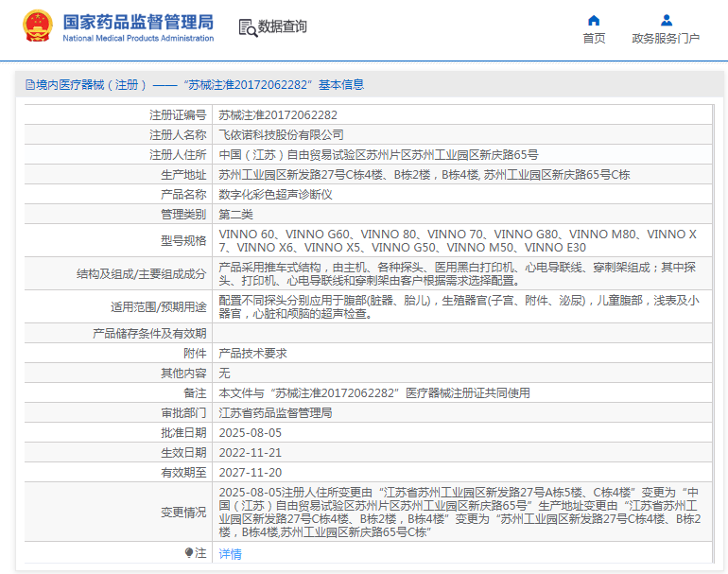The width and height of the screenshot is (728, 574).
Task: Click the 注册证编号 row label
Action: (178, 115)
